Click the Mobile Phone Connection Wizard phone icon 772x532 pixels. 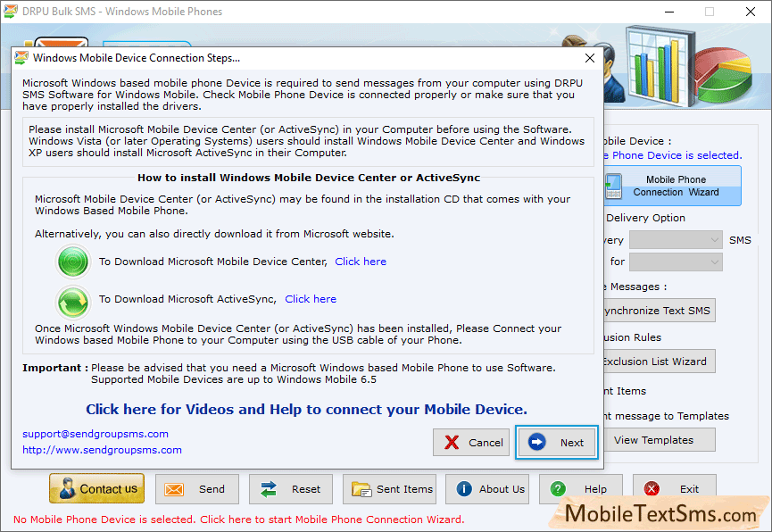tap(613, 187)
